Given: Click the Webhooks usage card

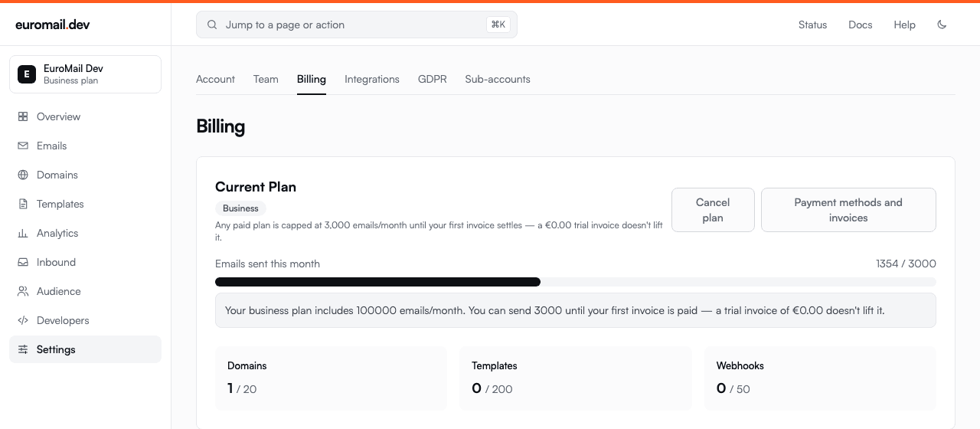Looking at the screenshot, I should [820, 378].
